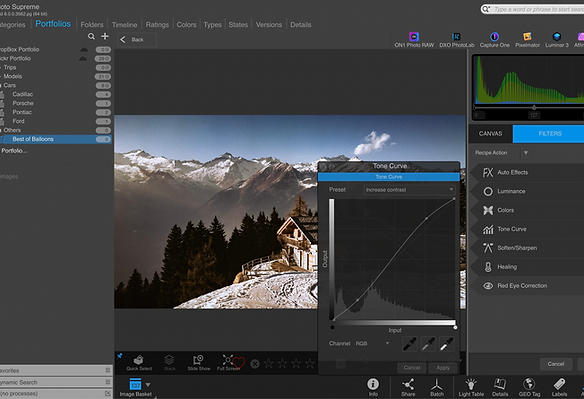Viewport: 584px width, 399px height.
Task: Expand the Recipe Action dropdown arrow
Action: 526,153
